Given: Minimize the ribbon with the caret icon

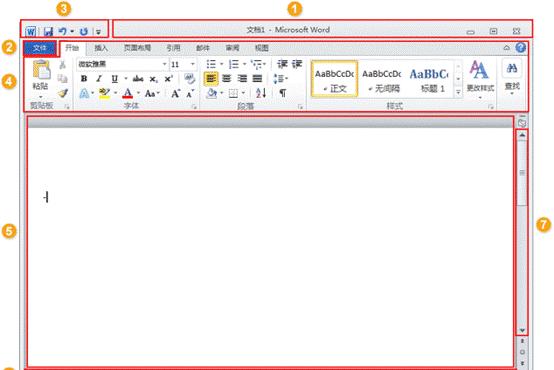Looking at the screenshot, I should coord(507,48).
